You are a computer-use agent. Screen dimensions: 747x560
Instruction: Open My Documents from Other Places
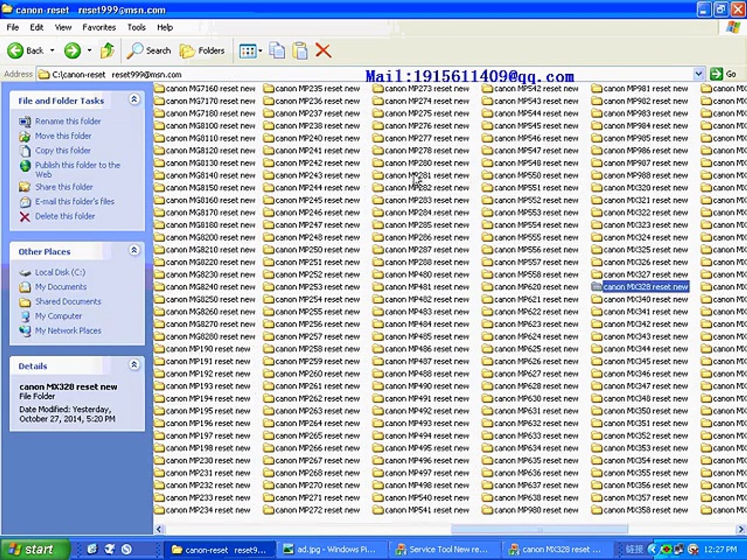pos(61,287)
